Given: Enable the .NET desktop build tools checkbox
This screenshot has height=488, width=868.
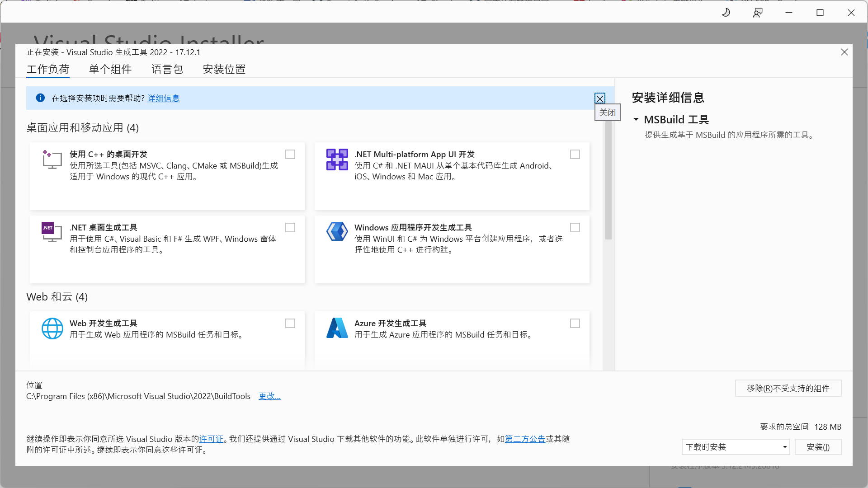Looking at the screenshot, I should point(290,228).
